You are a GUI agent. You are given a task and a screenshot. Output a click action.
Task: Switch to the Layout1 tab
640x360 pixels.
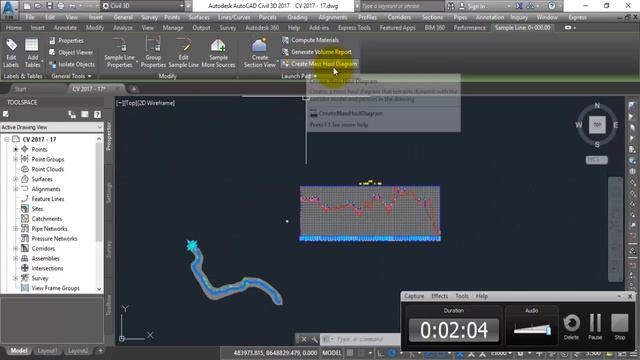47,351
